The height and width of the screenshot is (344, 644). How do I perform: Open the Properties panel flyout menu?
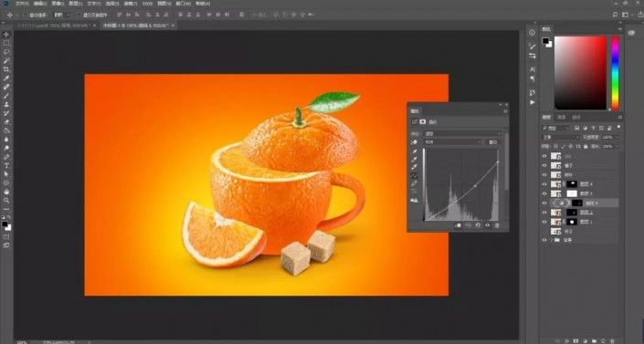(505, 111)
